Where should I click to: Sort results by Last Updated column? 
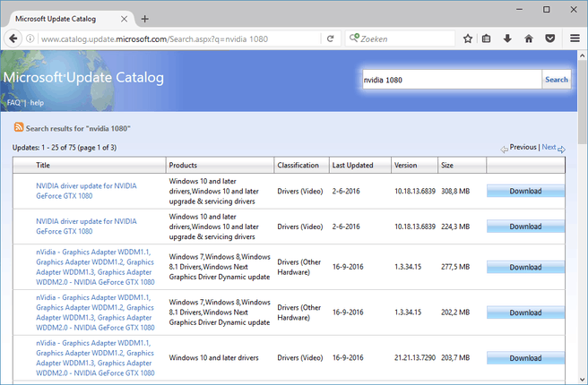[x=351, y=166]
